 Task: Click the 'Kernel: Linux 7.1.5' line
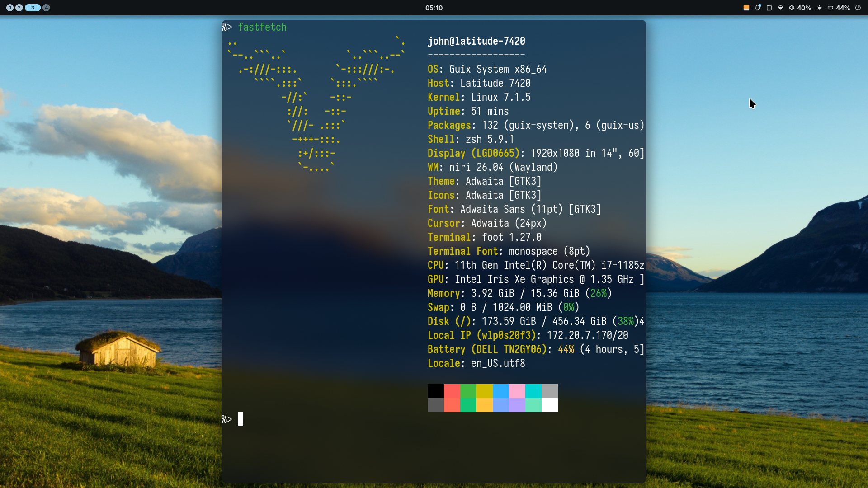click(479, 97)
